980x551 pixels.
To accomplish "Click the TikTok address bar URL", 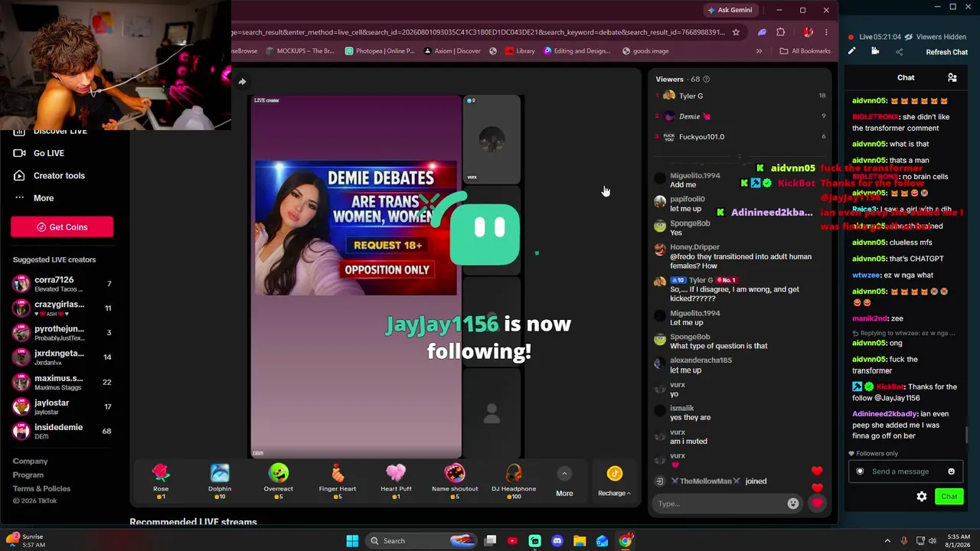I will [479, 32].
